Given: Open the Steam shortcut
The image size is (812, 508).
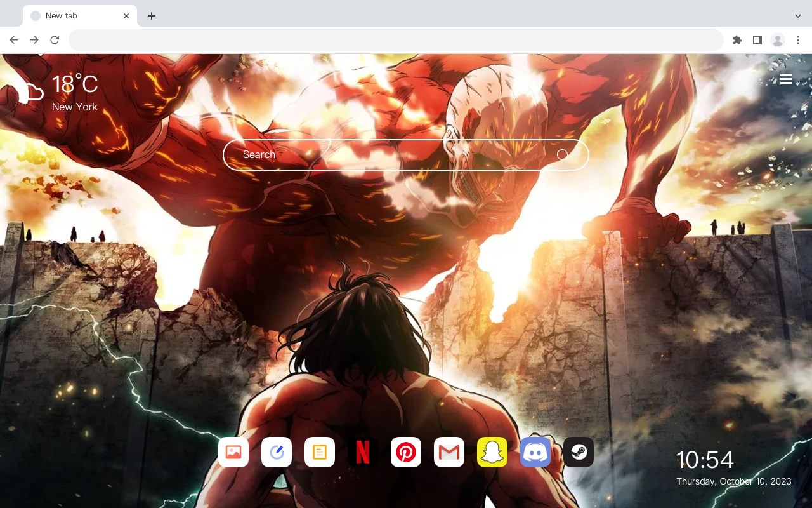Looking at the screenshot, I should point(579,452).
